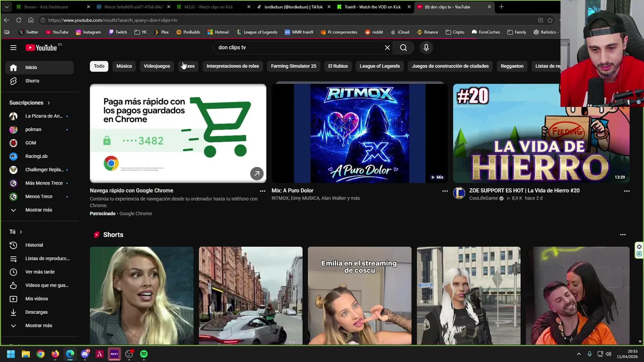
Task: Select Juegos de construcción de ciudades chip
Action: click(x=450, y=66)
